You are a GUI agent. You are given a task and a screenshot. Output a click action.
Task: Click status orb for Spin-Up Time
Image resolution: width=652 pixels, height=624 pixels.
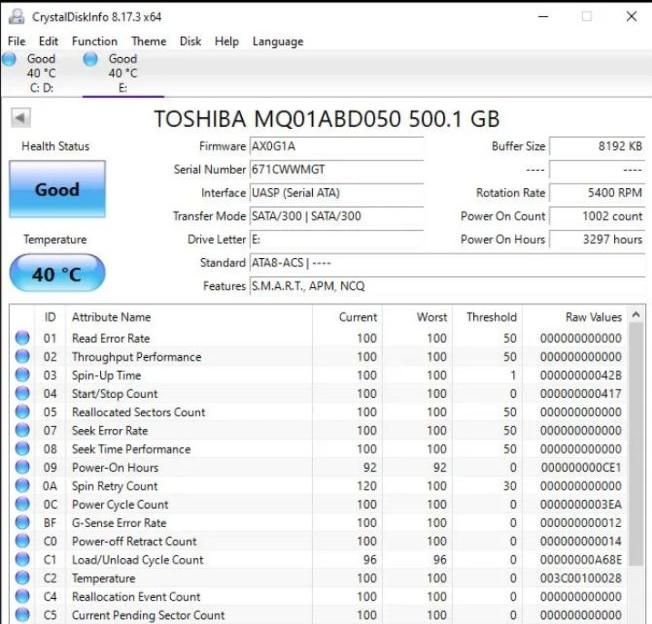coord(22,375)
